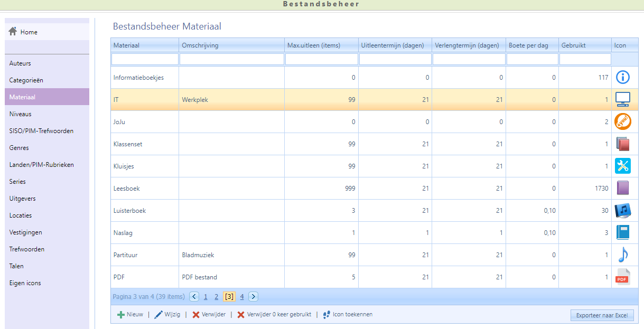Click the computer monitor icon in IT row
Viewport: 644px width, 329px height.
[x=623, y=99]
